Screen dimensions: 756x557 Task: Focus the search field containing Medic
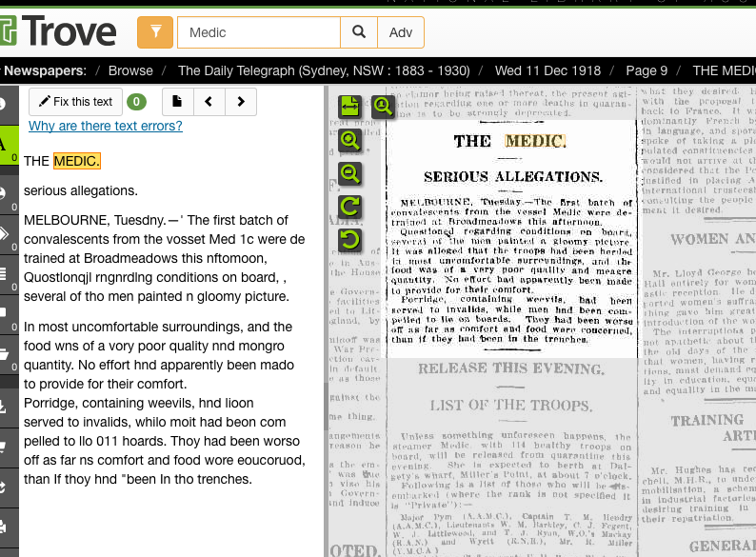pyautogui.click(x=259, y=32)
